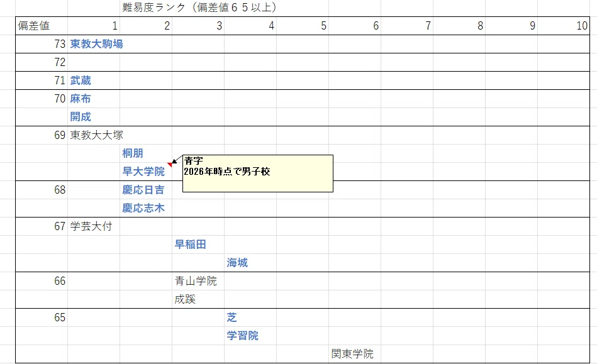Select the deviation value 72 cell
Image resolution: width=597 pixels, height=364 pixels.
(x=42, y=62)
